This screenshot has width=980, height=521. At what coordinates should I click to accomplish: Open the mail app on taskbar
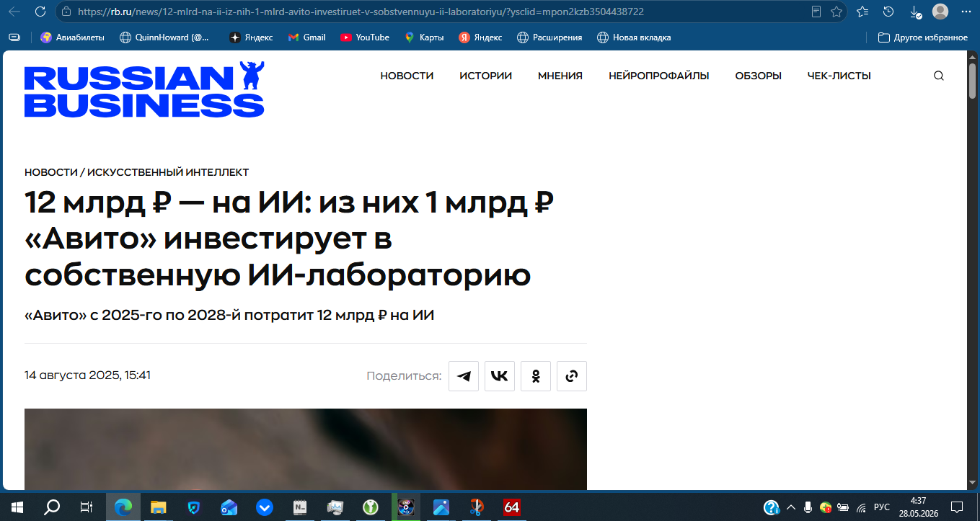229,507
